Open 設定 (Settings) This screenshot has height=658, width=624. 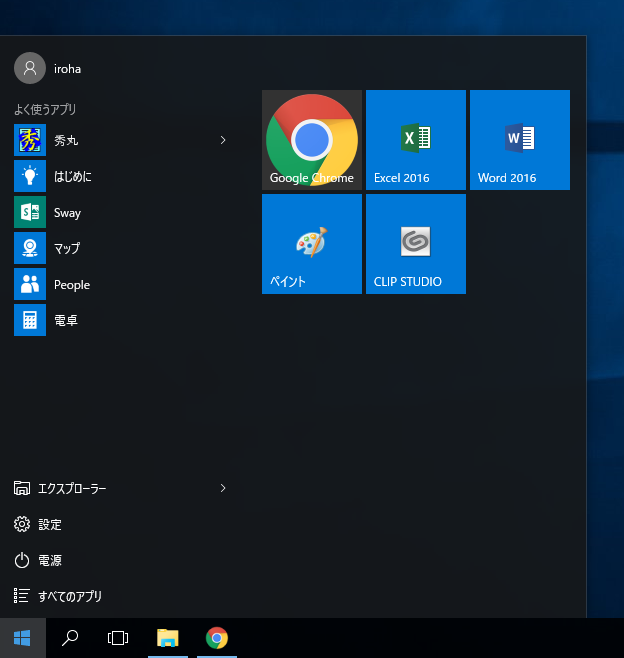[x=50, y=524]
